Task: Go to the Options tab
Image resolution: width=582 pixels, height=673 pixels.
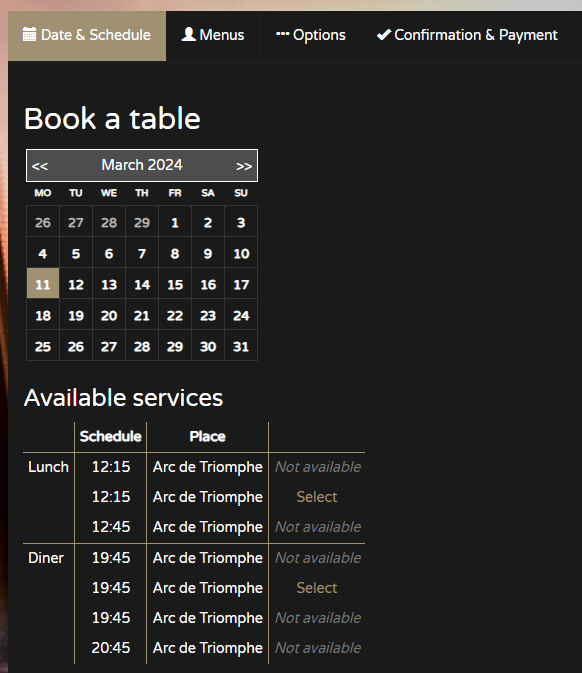Action: coord(311,36)
